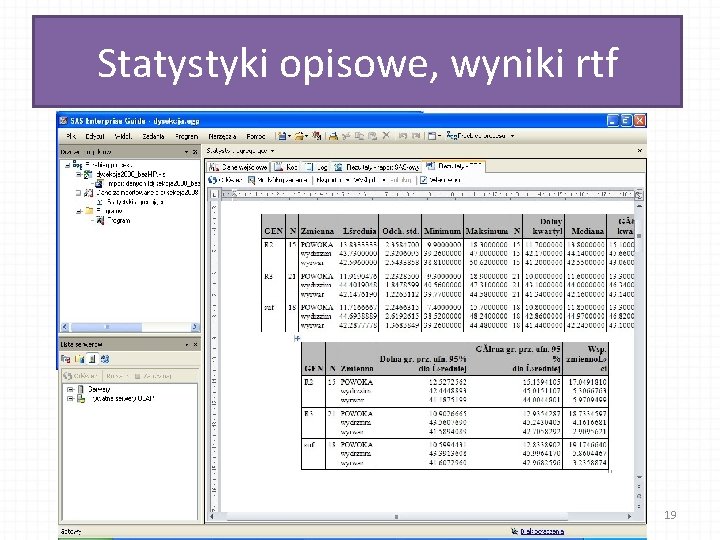Click the Save project toolbar icon

[316, 136]
